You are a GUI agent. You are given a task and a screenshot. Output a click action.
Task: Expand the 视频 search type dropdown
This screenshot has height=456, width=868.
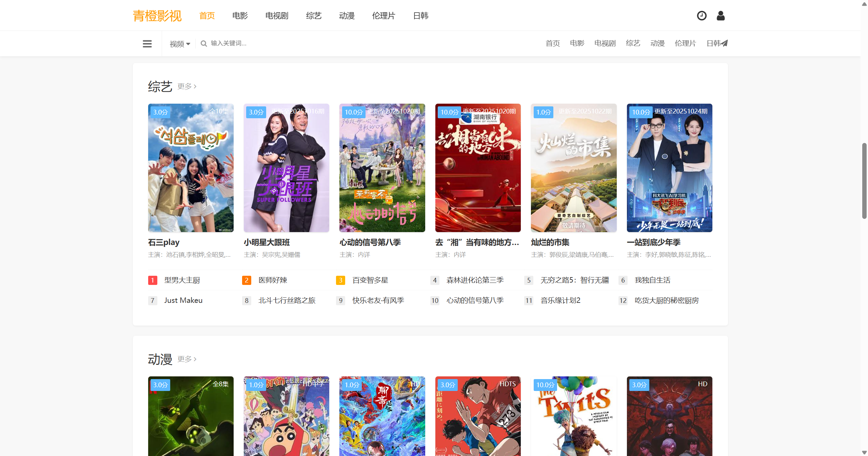pyautogui.click(x=180, y=44)
